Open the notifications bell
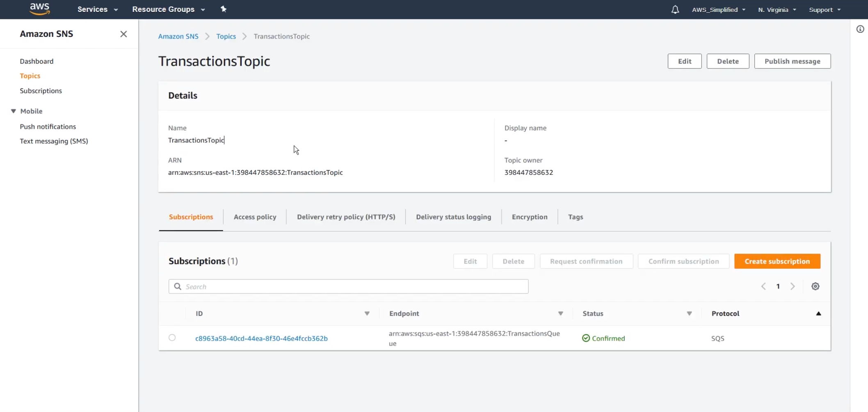Image resolution: width=868 pixels, height=412 pixels. [675, 9]
